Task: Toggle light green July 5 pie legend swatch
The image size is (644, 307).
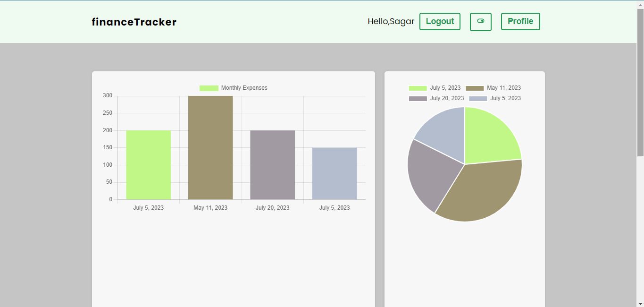Action: (x=418, y=88)
